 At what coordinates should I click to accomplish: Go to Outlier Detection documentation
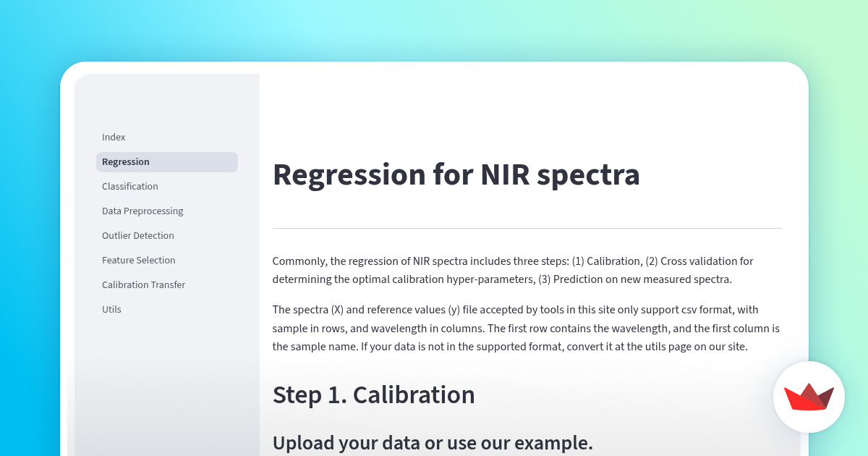[x=137, y=235]
